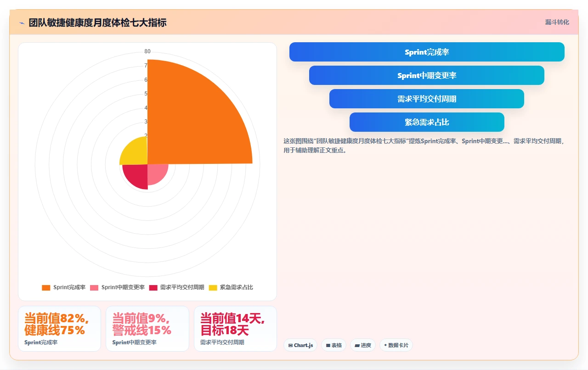Viewport: 588px width, 370px height.
Task: Click the 漏斗转化 label in header
Action: (557, 22)
